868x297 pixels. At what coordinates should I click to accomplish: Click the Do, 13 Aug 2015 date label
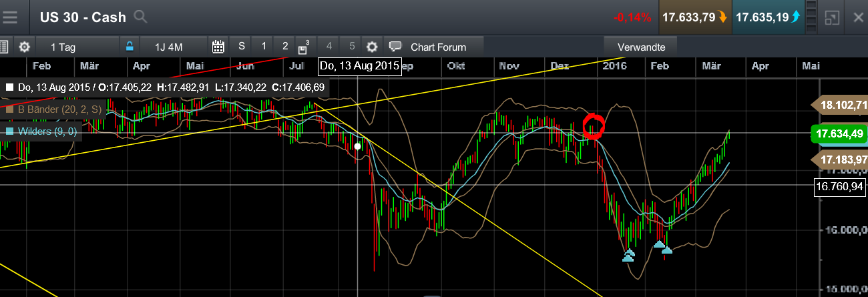click(359, 65)
